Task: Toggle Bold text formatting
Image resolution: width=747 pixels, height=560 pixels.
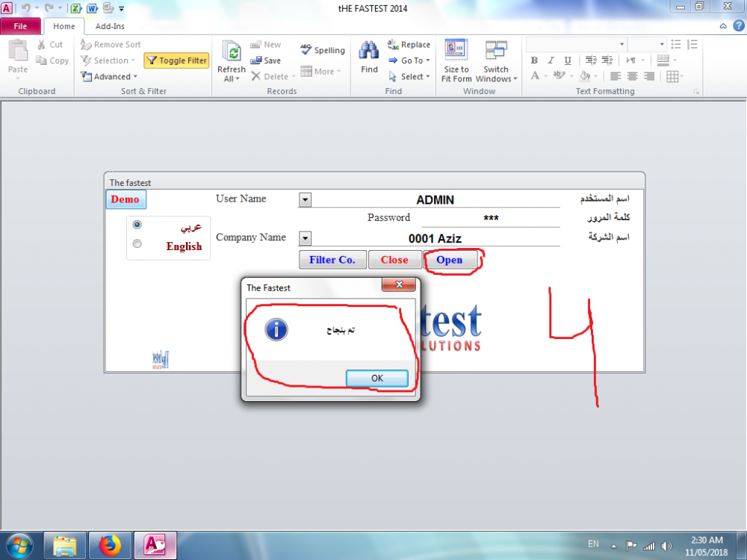Action: pyautogui.click(x=534, y=60)
